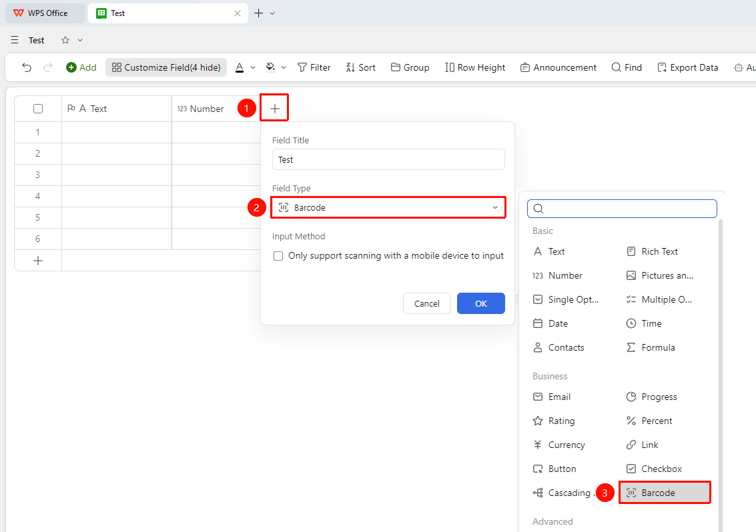
Task: Click the green Add icon
Action: click(x=71, y=67)
